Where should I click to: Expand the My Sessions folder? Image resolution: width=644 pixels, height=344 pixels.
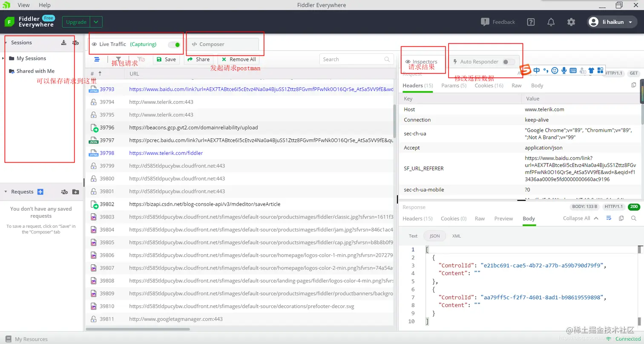[x=3, y=58]
